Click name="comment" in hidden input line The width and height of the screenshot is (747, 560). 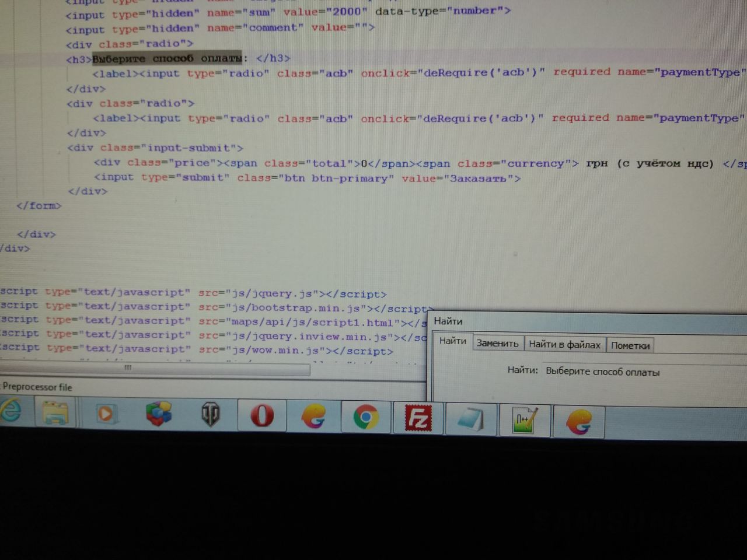(255, 27)
